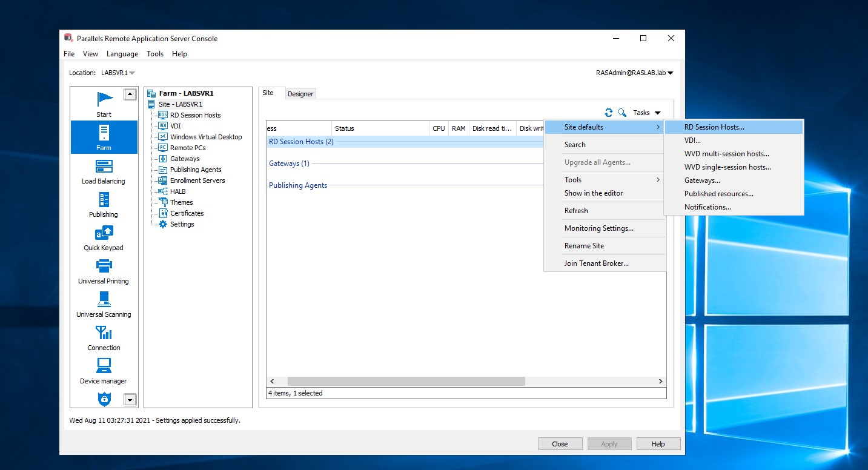Select Gateways node in farm tree
The width and height of the screenshot is (868, 470).
tap(185, 159)
